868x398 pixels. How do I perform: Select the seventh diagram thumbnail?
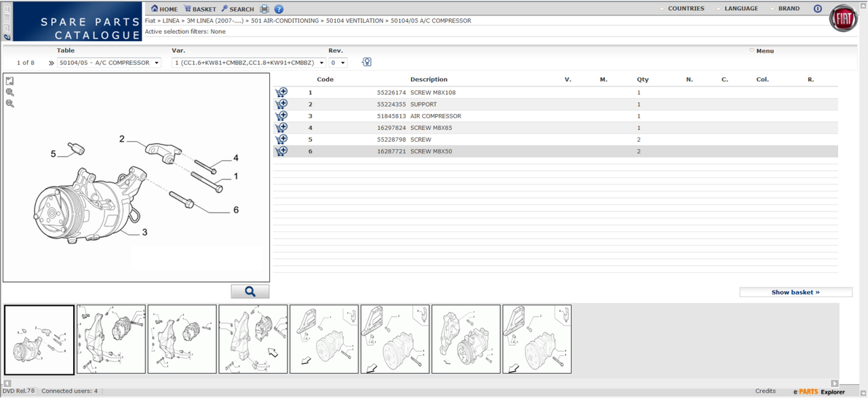point(466,339)
